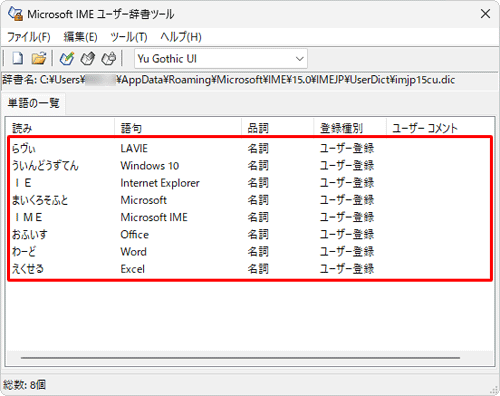This screenshot has height=396, width=500.
Task: Select the えくせる reading entry
Action: pos(28,269)
